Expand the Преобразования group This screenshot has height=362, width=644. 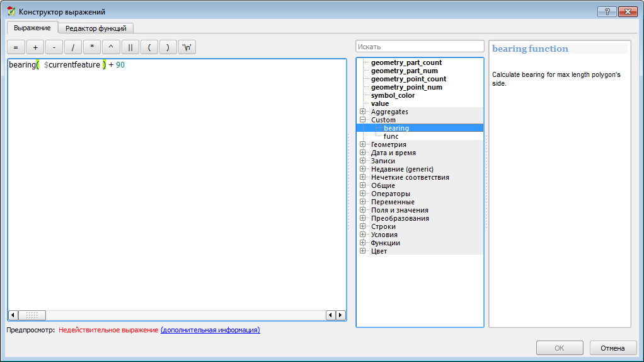363,218
